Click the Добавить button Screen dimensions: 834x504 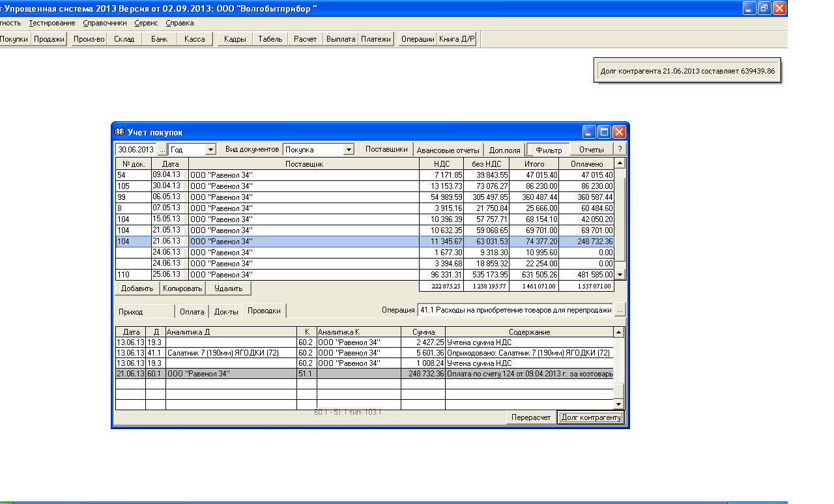click(137, 288)
